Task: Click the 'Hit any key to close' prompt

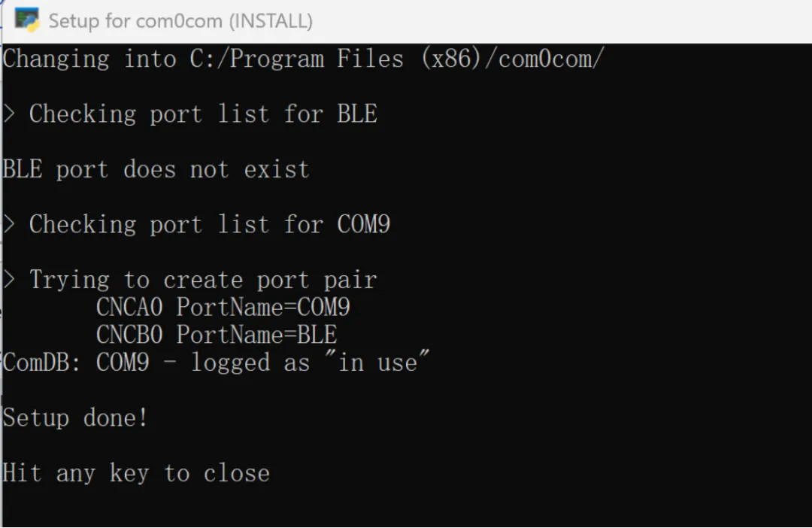Action: pyautogui.click(x=136, y=473)
